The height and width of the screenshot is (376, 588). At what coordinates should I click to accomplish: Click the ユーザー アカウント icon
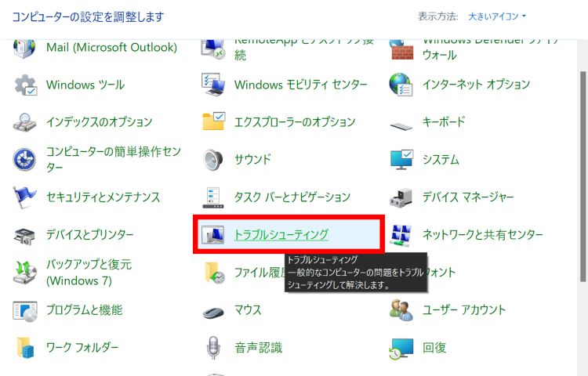pos(401,310)
